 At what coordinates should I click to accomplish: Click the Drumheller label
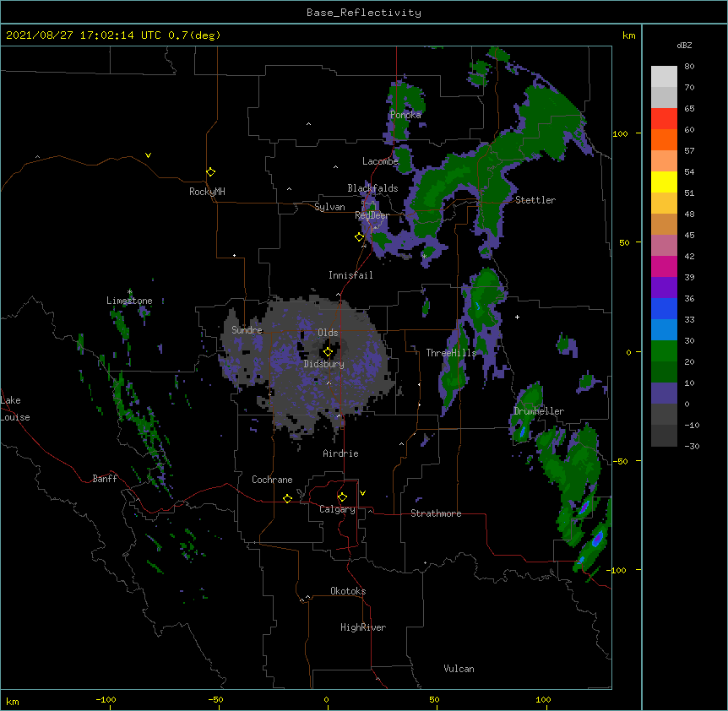pos(539,411)
